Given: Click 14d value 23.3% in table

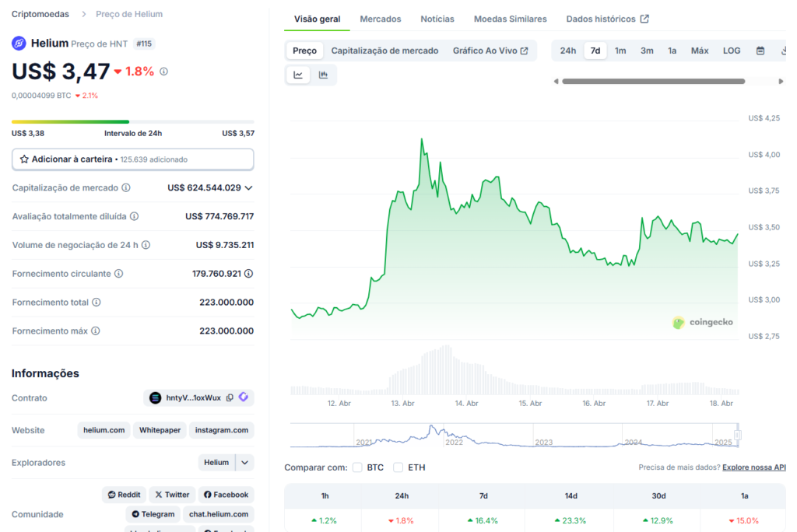Looking at the screenshot, I should [571, 521].
